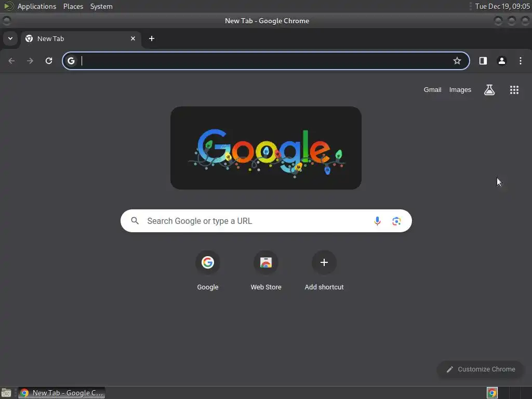Image resolution: width=532 pixels, height=399 pixels.
Task: Open the System menu
Action: click(101, 6)
